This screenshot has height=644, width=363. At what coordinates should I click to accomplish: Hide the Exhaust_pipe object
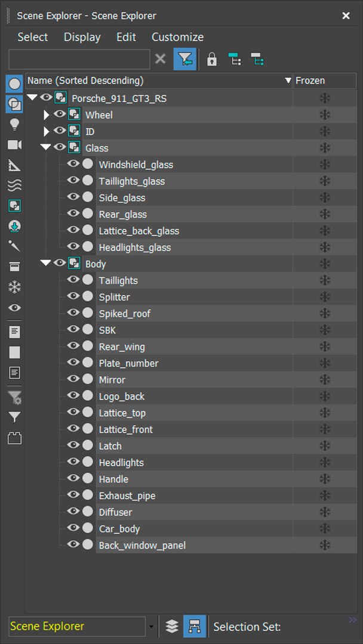click(73, 494)
